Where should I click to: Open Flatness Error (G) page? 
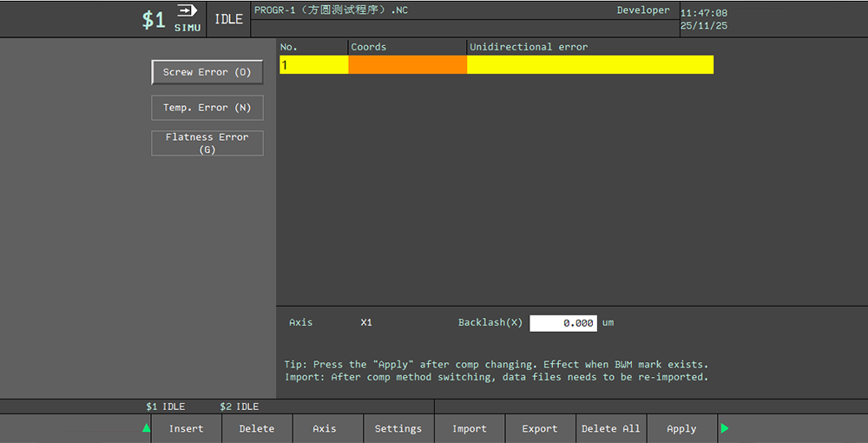pyautogui.click(x=207, y=143)
